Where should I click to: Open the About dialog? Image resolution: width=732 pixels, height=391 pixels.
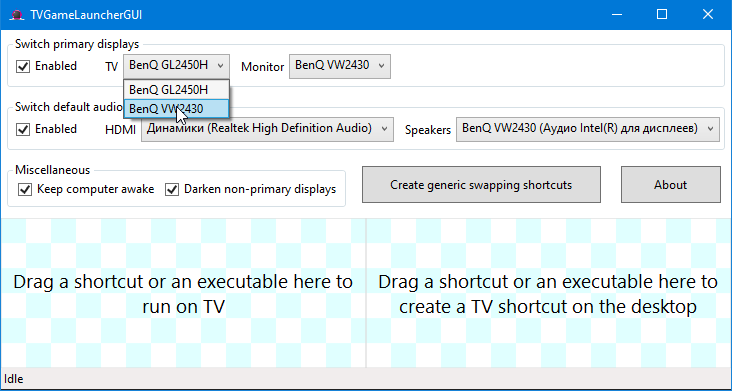point(670,185)
